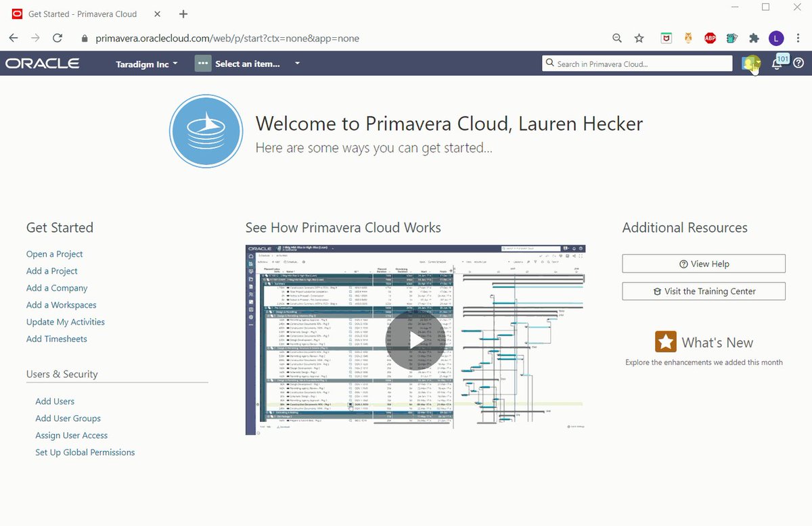This screenshot has height=526, width=812.
Task: Select the Add a Workspaces link
Action: coord(62,305)
